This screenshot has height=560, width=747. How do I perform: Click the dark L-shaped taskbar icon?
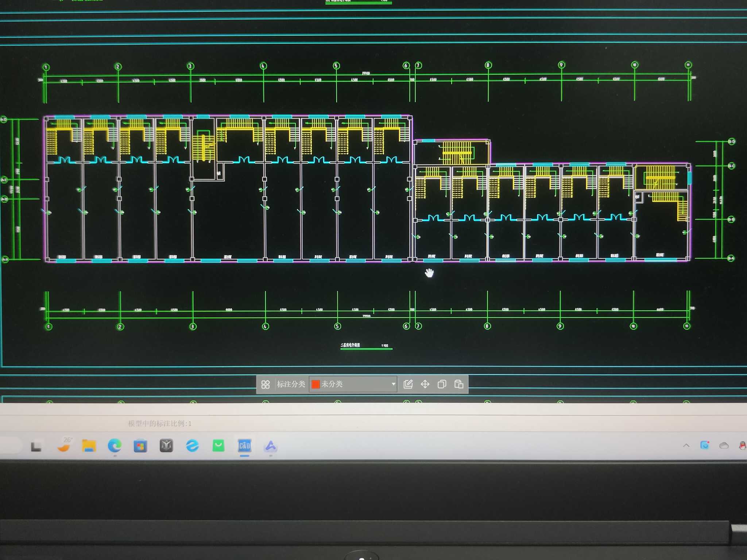click(x=36, y=447)
